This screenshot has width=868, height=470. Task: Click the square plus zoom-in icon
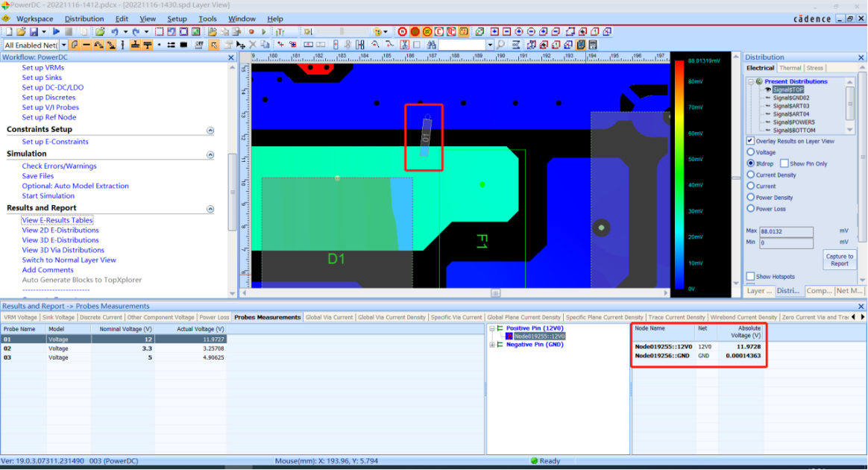point(494,31)
